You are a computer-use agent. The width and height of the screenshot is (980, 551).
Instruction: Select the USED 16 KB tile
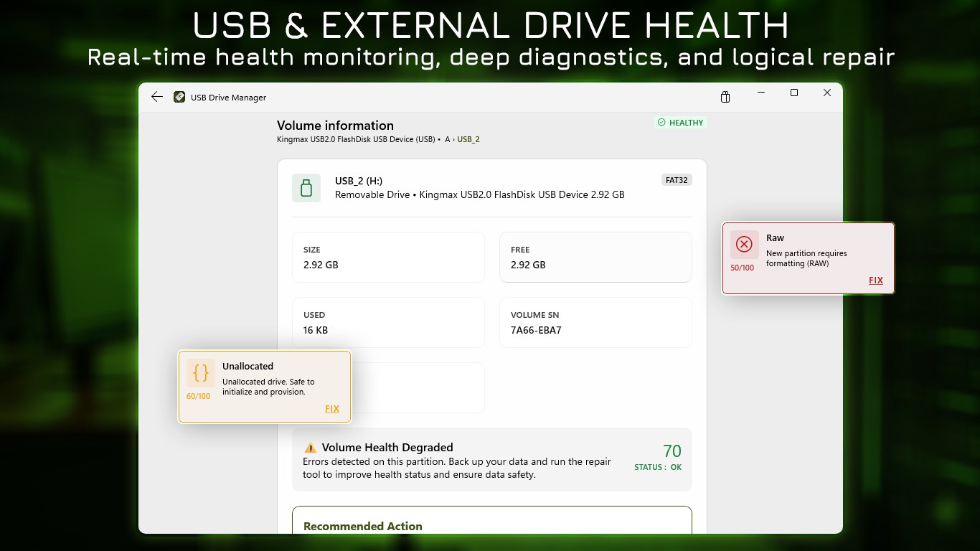click(389, 323)
